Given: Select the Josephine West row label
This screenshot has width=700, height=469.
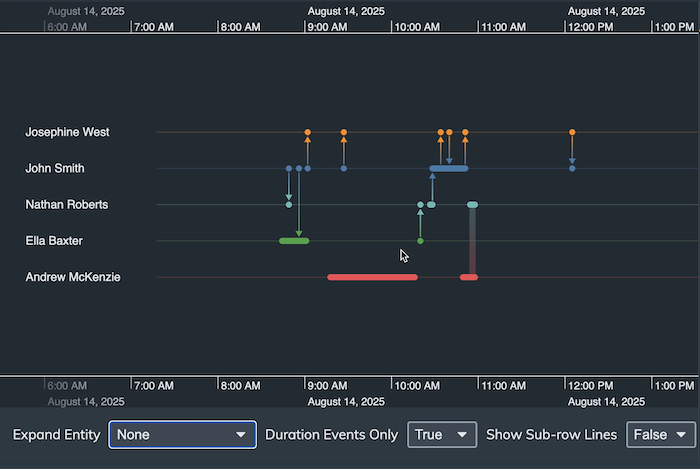Looking at the screenshot, I should coord(68,132).
